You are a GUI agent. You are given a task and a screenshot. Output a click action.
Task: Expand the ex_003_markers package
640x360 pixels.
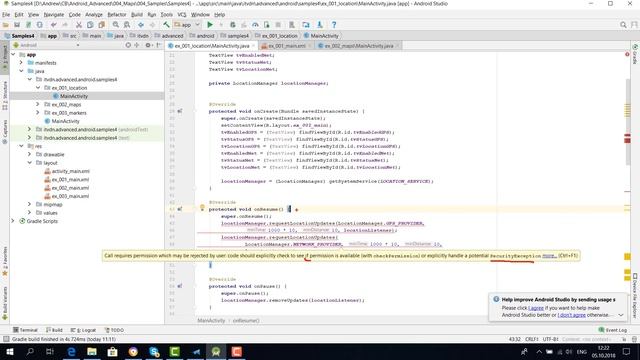(38, 113)
